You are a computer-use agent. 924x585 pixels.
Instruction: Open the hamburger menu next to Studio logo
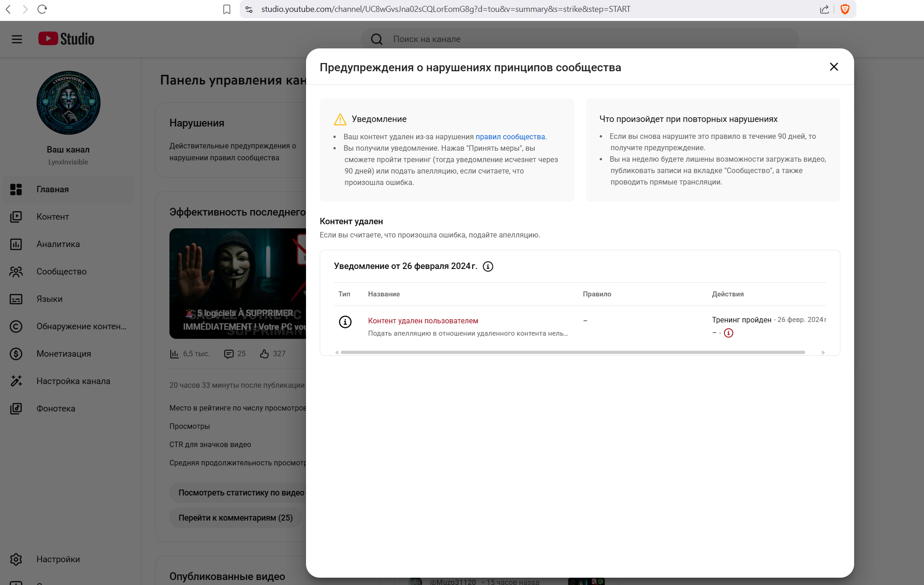pyautogui.click(x=17, y=39)
